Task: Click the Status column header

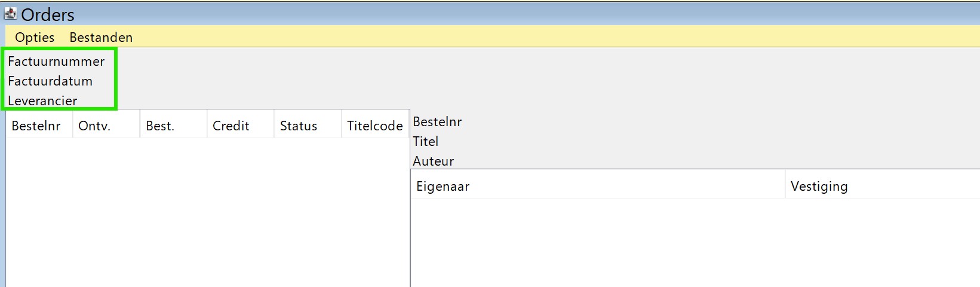Action: point(299,126)
